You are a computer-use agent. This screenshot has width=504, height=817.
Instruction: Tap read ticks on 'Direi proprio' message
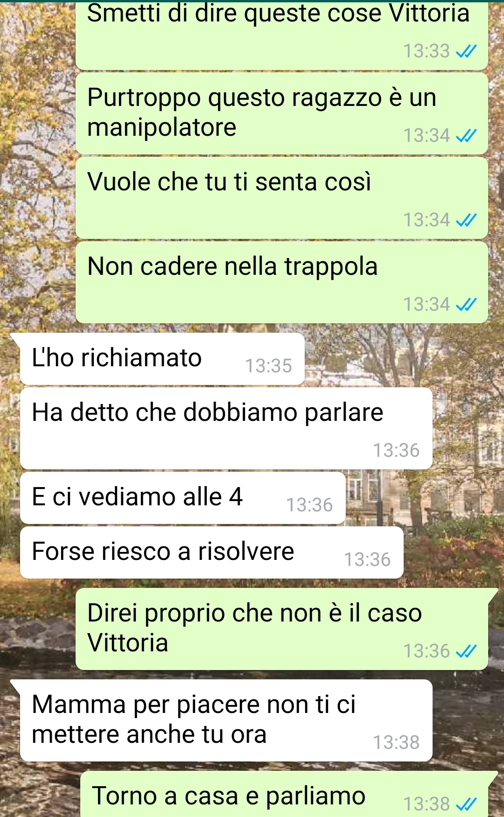[466, 651]
